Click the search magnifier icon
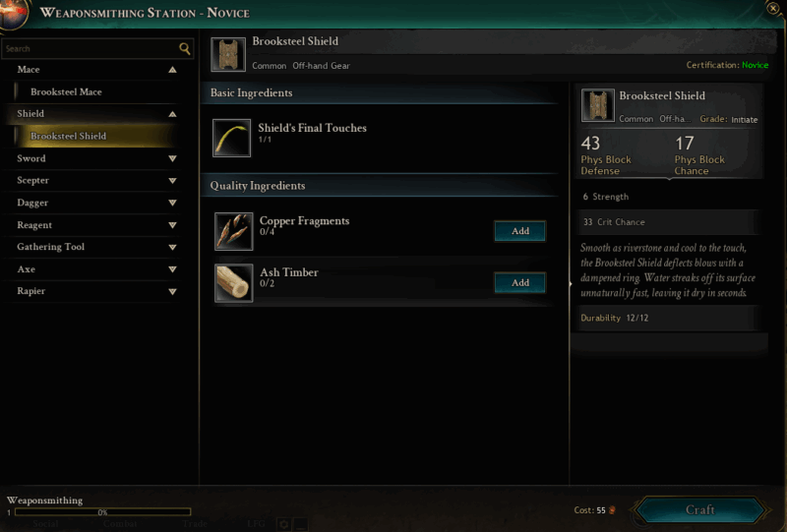Image resolution: width=787 pixels, height=532 pixels. coord(185,49)
